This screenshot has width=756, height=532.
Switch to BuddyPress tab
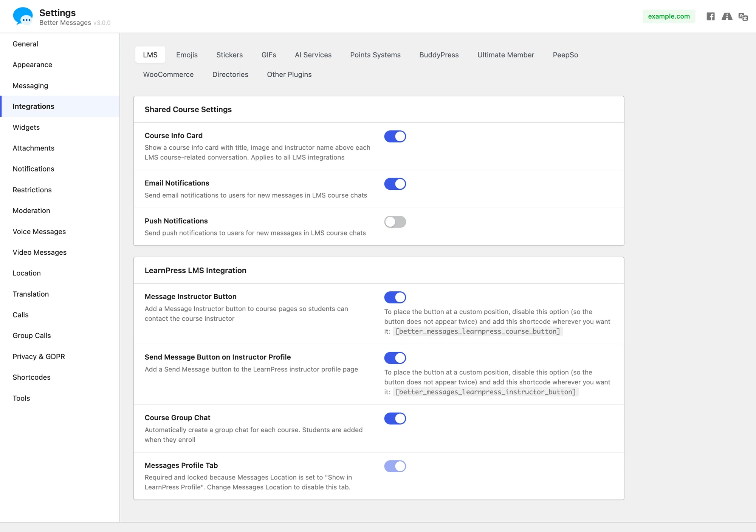(439, 55)
